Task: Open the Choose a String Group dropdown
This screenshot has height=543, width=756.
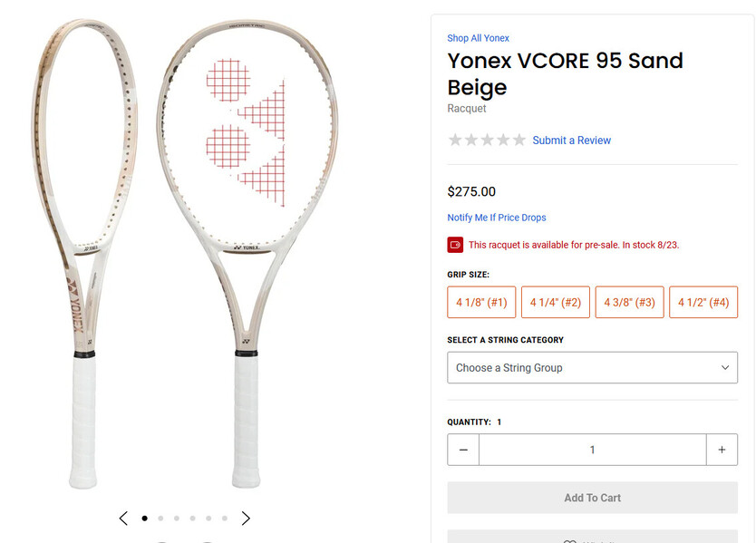Action: point(593,367)
